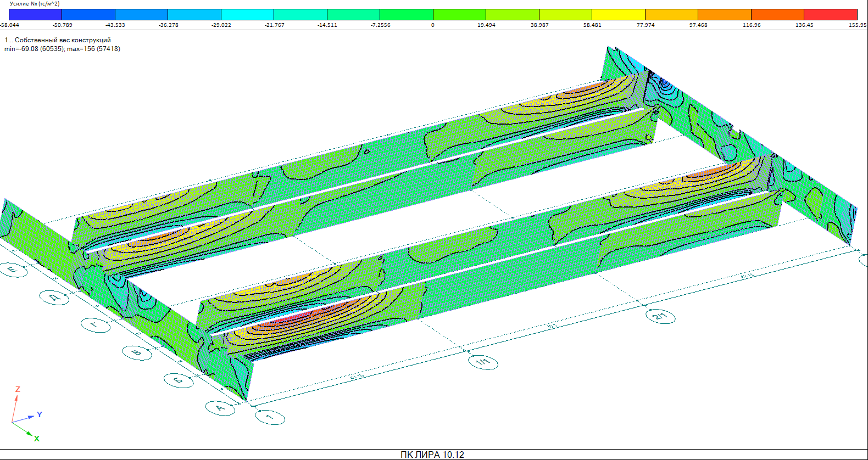This screenshot has height=460, width=868.
Task: Click the axis bubble labeled А
Action: [220, 408]
